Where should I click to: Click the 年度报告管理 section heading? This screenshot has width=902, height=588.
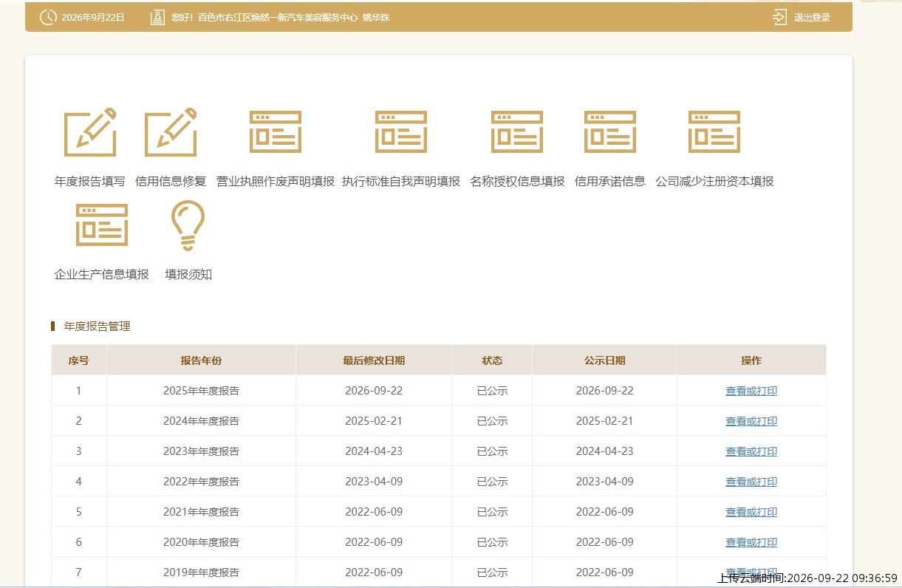[97, 326]
